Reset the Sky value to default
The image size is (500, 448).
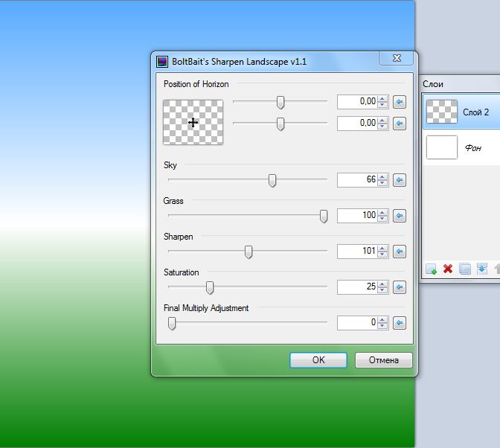point(400,180)
